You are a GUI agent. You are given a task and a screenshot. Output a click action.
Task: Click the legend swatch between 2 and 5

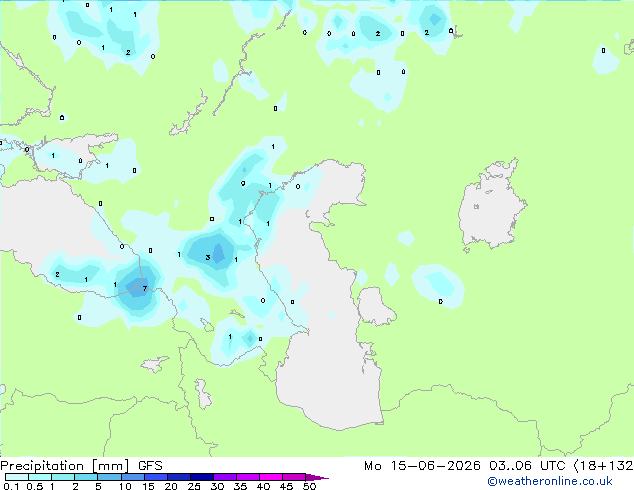coord(86,477)
